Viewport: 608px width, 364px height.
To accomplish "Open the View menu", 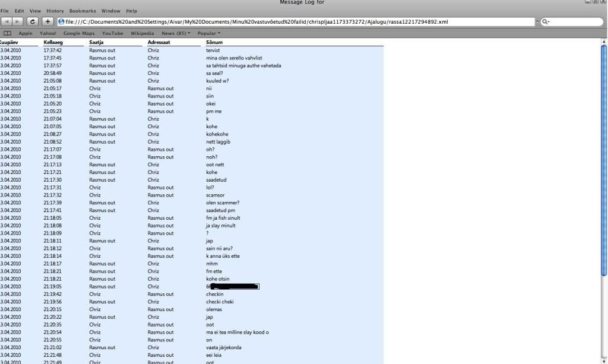I will 35,11.
